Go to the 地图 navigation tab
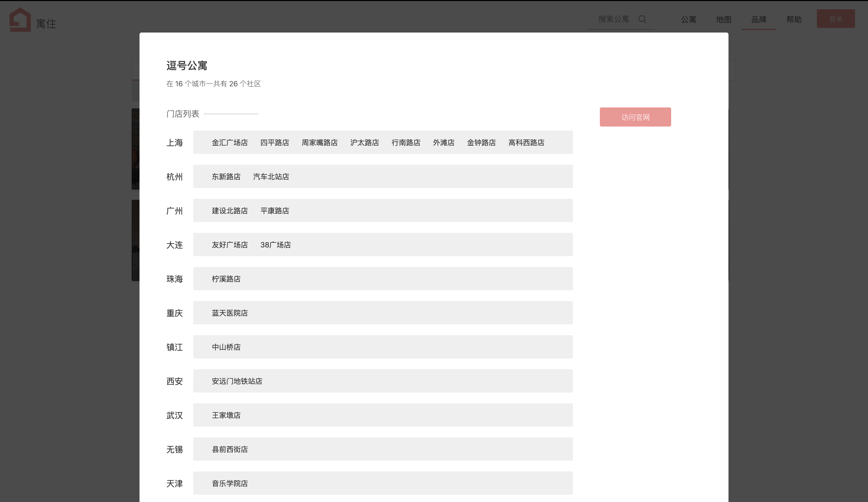Viewport: 868px width, 502px height. [x=723, y=20]
